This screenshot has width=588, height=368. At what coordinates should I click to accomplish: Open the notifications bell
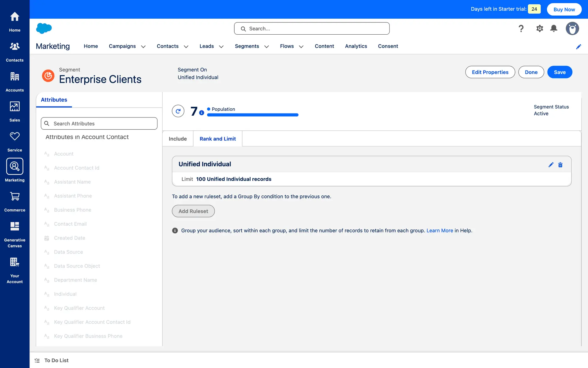(553, 29)
